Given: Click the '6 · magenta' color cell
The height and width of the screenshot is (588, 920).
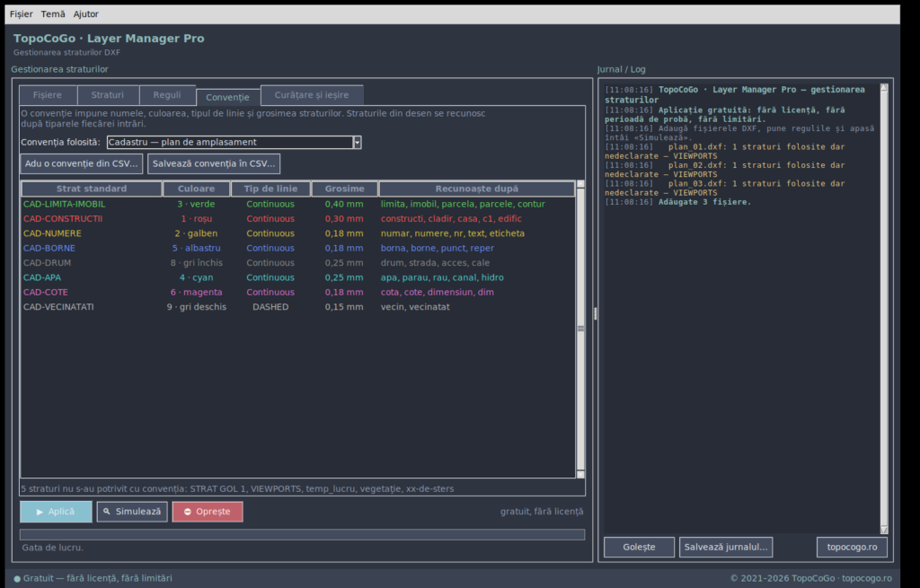Looking at the screenshot, I should 196,292.
